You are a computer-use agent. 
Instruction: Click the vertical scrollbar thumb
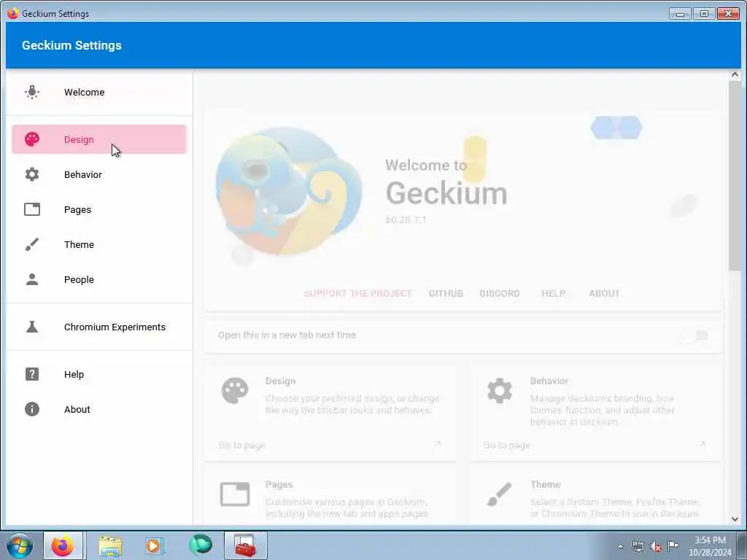(x=735, y=176)
